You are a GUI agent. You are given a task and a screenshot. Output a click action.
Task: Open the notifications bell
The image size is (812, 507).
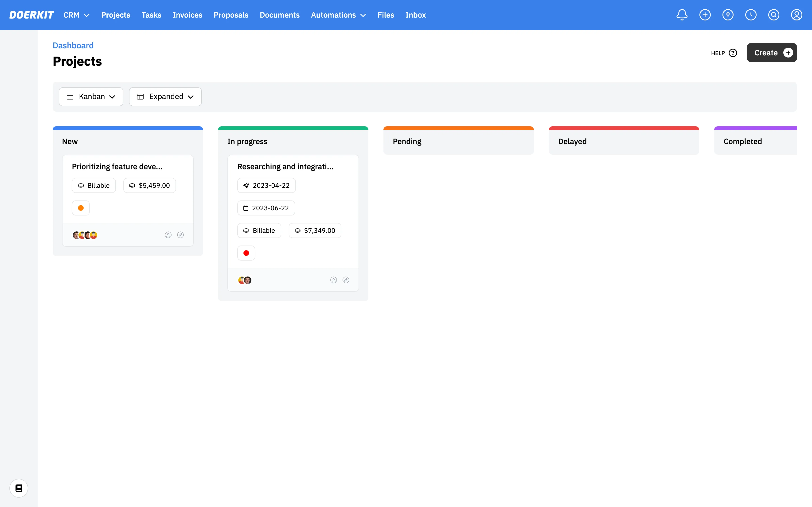click(682, 15)
